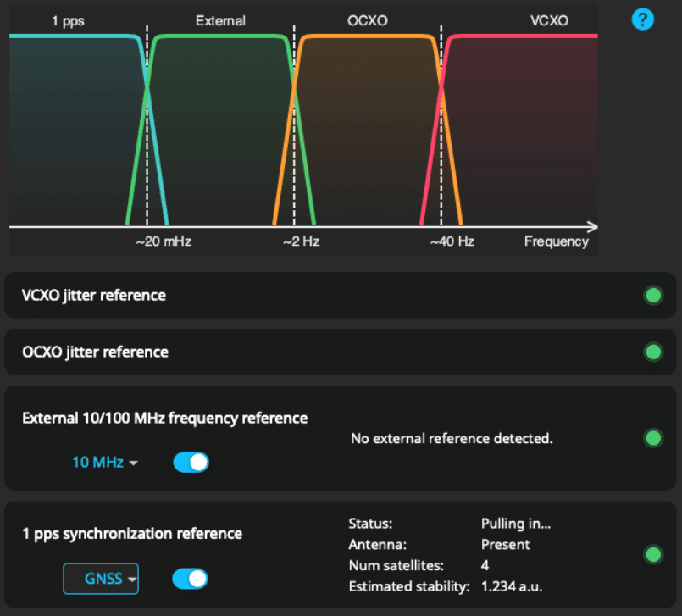The height and width of the screenshot is (616, 682).
Task: Click the ~20 mHz crossover marker
Action: [164, 241]
